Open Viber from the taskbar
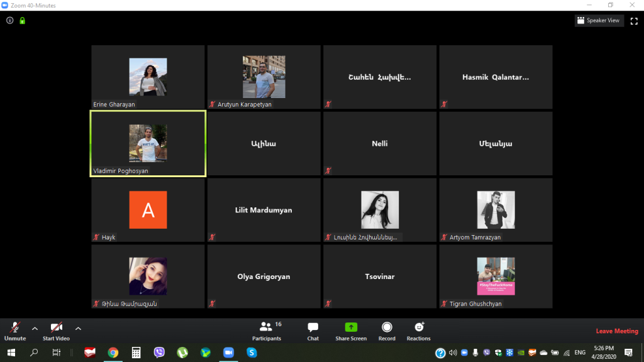This screenshot has width=644, height=362. tap(159, 353)
